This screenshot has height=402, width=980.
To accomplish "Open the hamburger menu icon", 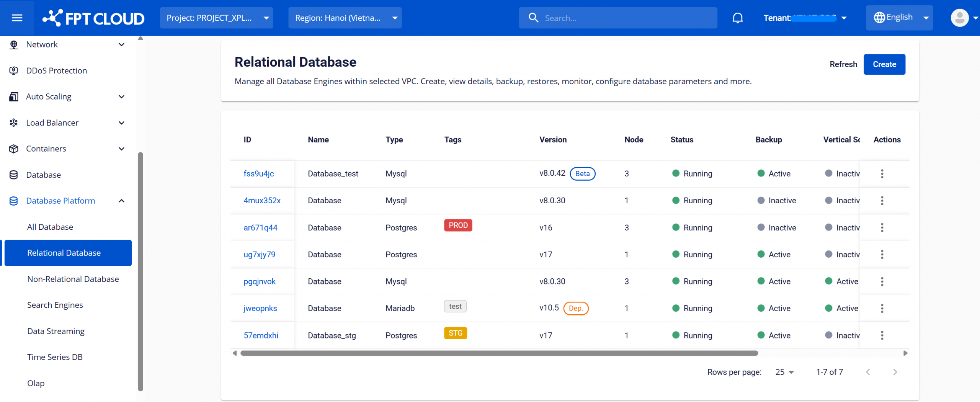I will point(17,18).
